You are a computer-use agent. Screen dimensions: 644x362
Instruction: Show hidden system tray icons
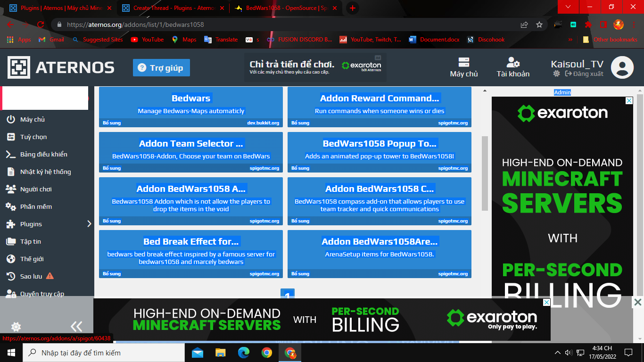pos(558,353)
